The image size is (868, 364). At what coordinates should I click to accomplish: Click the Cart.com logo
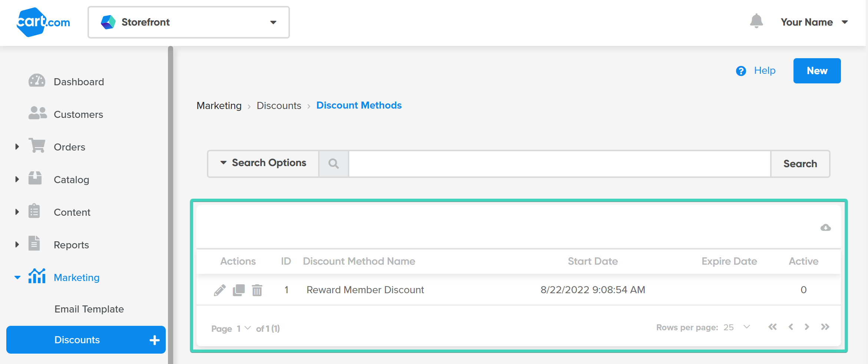(43, 22)
